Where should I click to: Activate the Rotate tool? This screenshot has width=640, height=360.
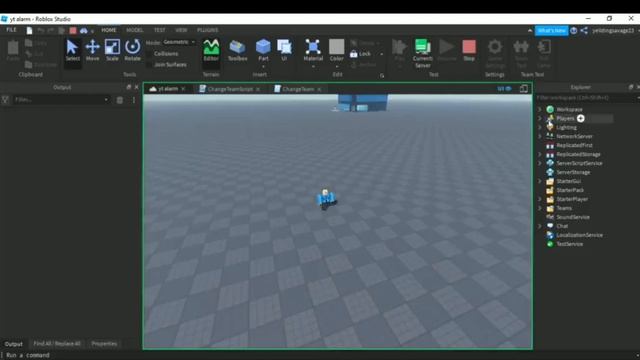132,50
